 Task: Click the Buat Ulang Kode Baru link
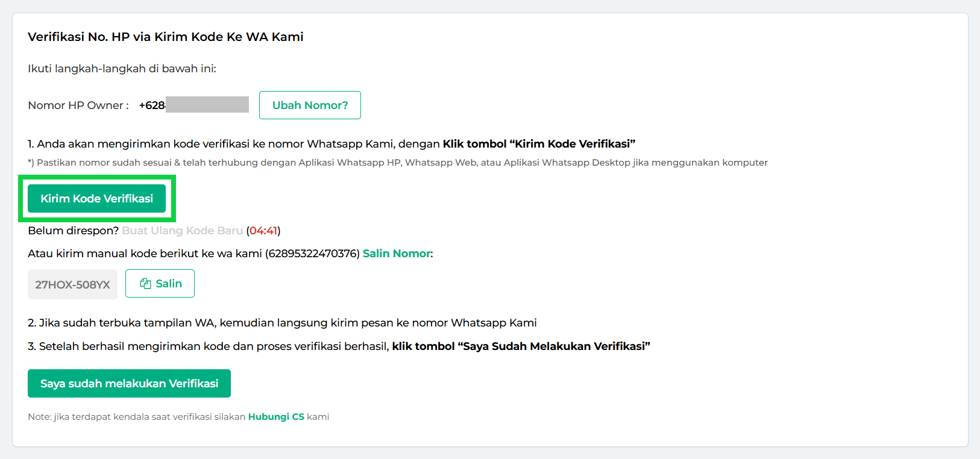[182, 231]
